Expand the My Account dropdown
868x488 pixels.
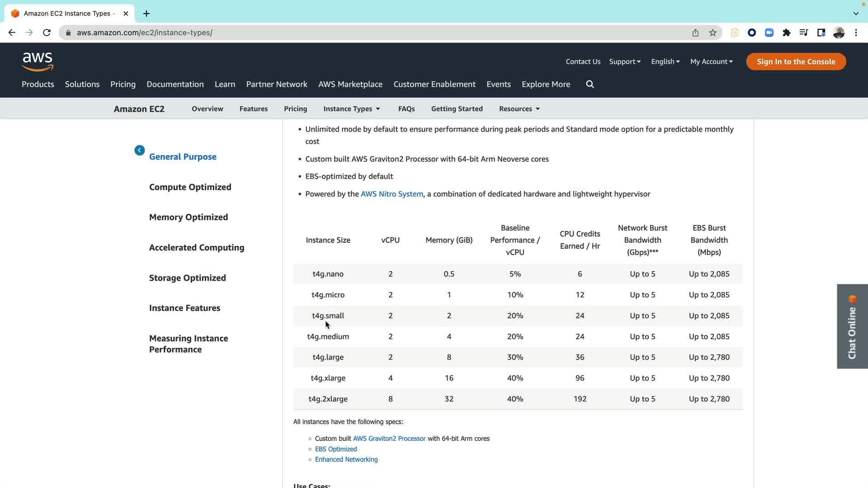[x=711, y=61]
